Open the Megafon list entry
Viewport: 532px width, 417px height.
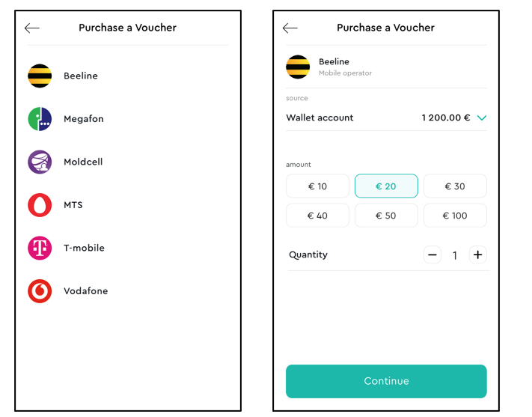pos(128,119)
